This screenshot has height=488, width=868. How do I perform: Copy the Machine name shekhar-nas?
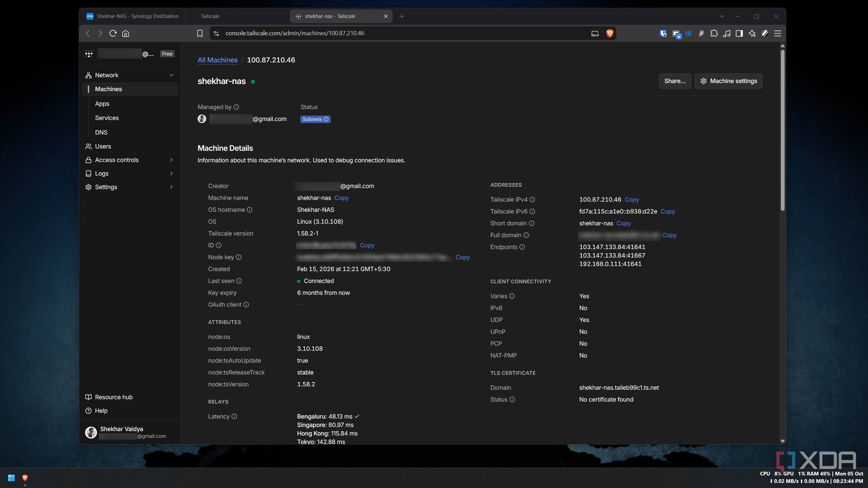click(341, 198)
